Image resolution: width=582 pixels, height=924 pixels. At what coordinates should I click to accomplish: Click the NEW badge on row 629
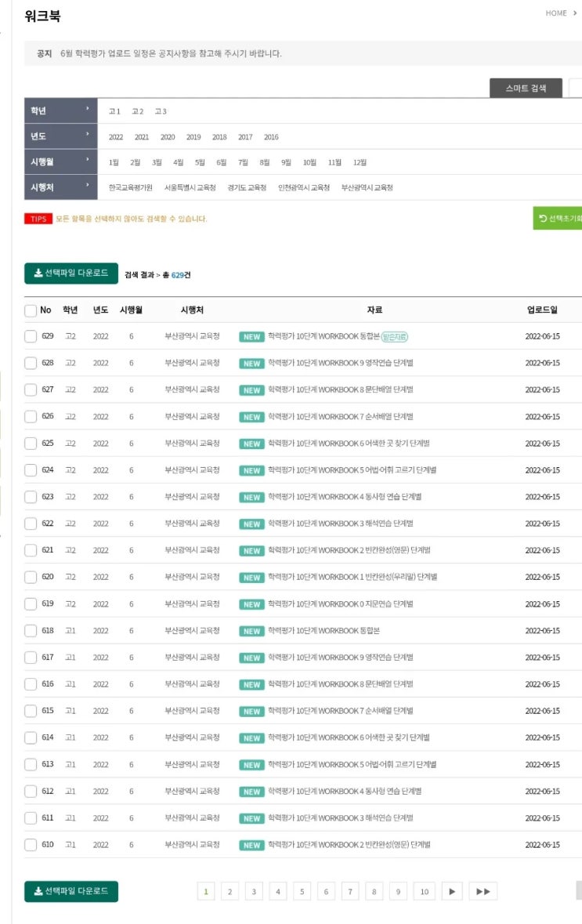[x=251, y=336]
